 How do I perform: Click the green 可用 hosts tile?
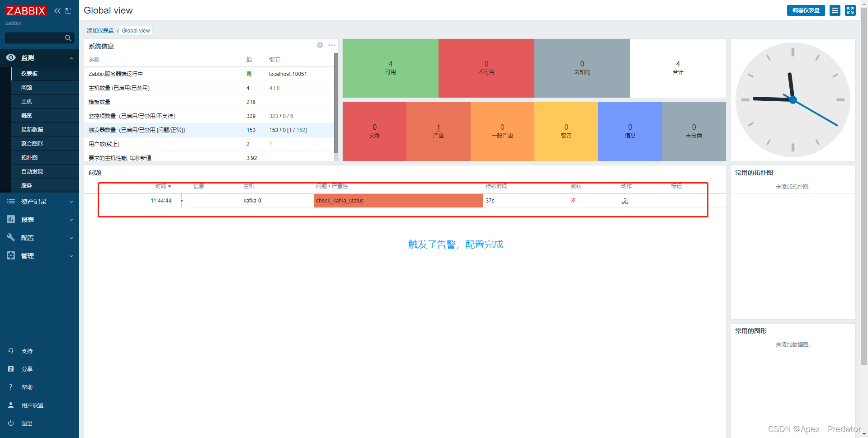(391, 68)
